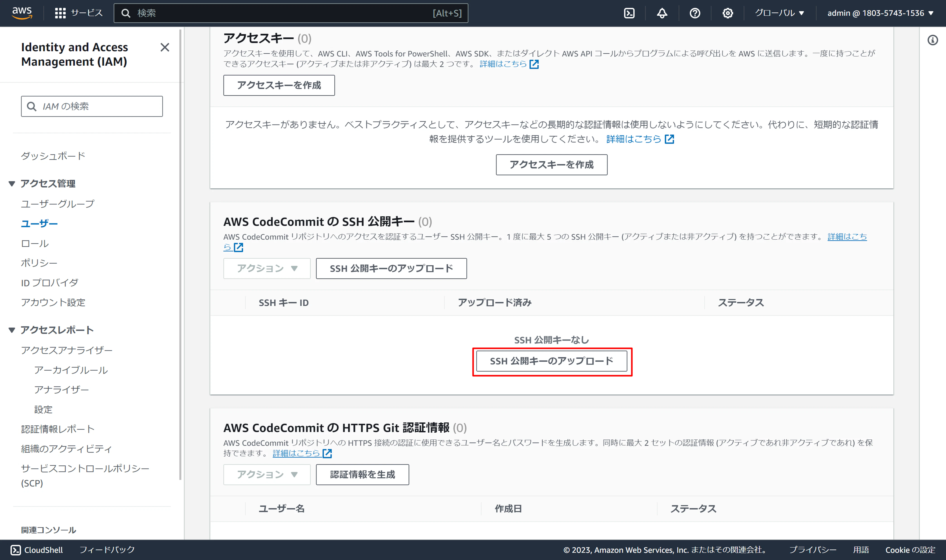Open the services grid menu icon
This screenshot has width=946, height=560.
pos(60,13)
